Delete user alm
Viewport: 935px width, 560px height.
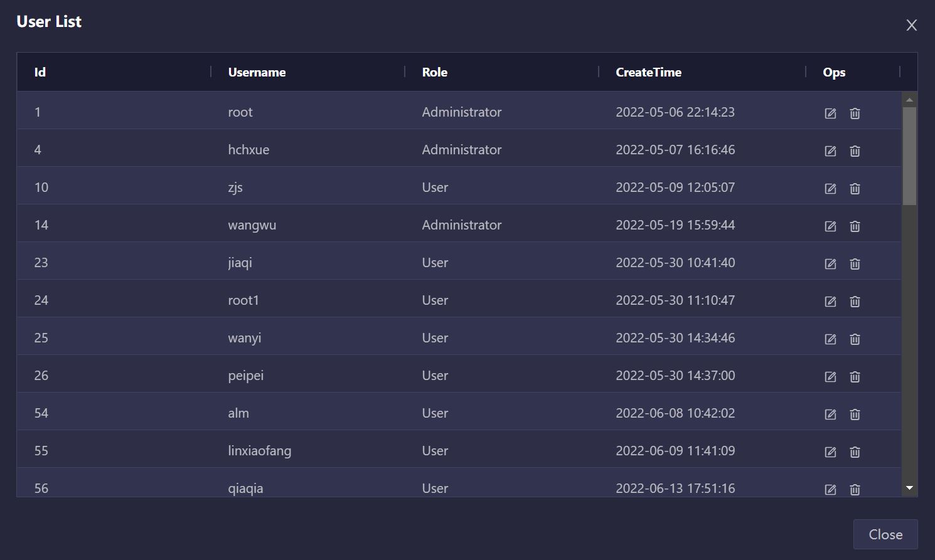click(x=855, y=415)
